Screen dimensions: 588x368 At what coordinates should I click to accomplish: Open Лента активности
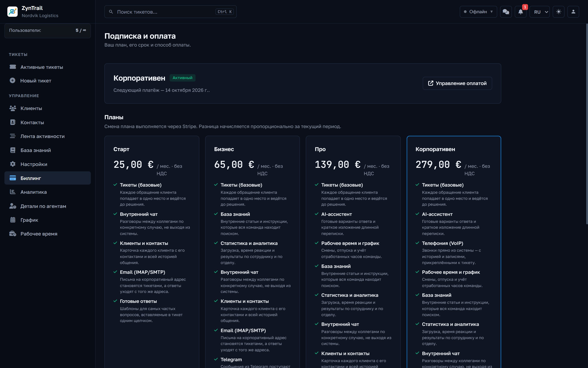click(x=48, y=136)
